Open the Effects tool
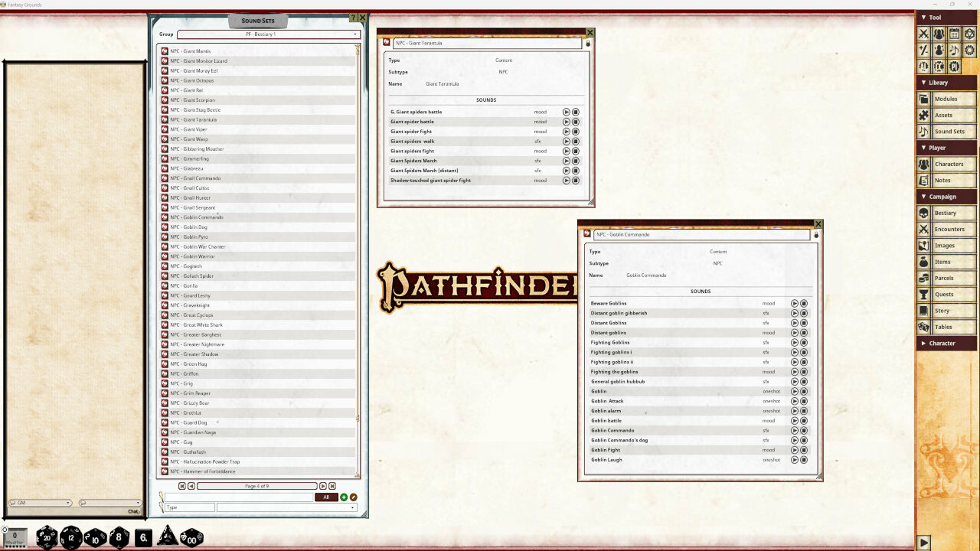 [939, 50]
